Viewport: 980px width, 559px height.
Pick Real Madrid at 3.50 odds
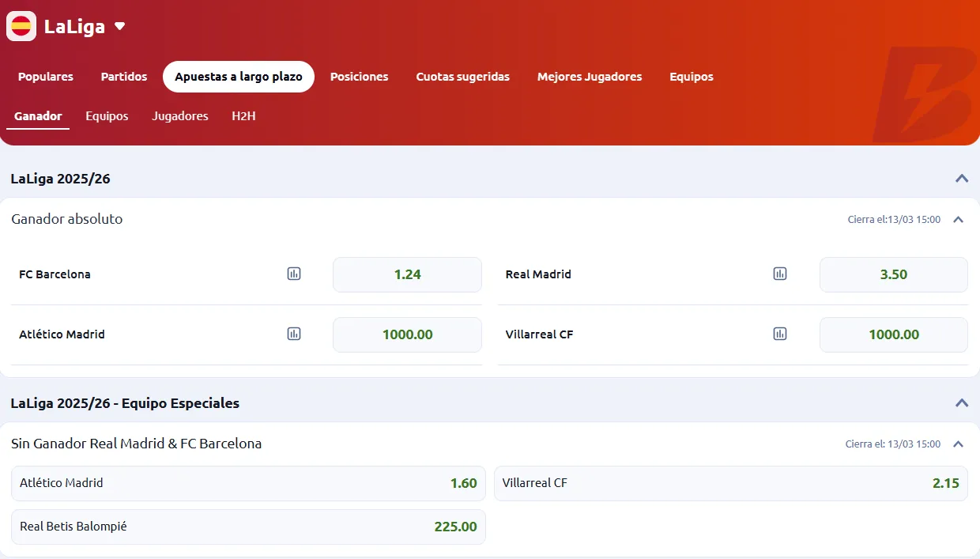(893, 275)
